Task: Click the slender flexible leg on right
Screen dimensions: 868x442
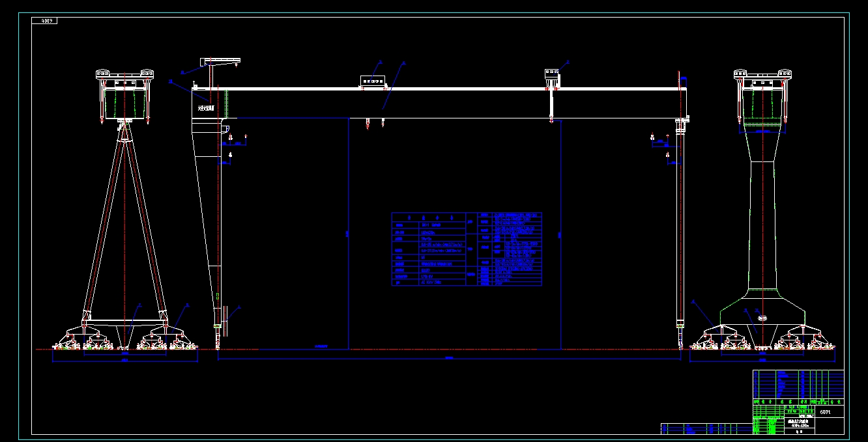Action: coord(680,228)
